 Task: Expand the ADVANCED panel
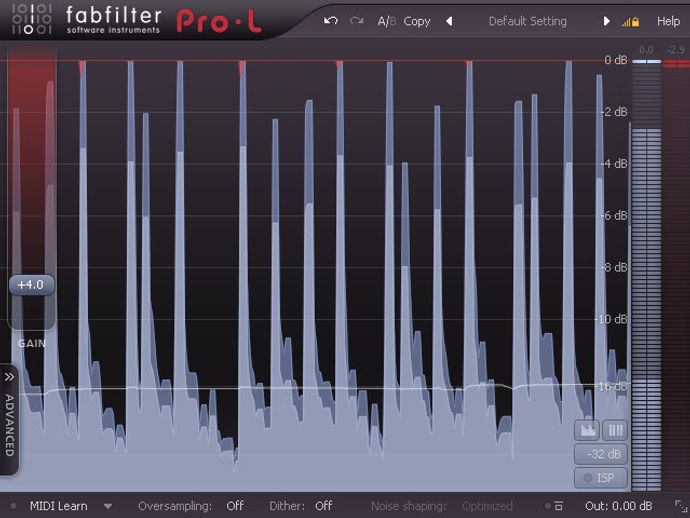pyautogui.click(x=9, y=420)
